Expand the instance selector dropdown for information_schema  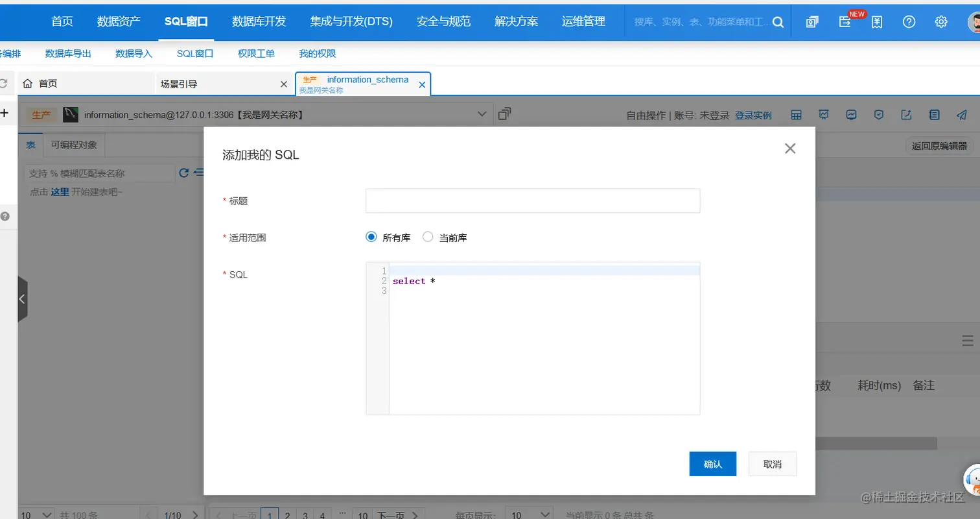click(482, 114)
